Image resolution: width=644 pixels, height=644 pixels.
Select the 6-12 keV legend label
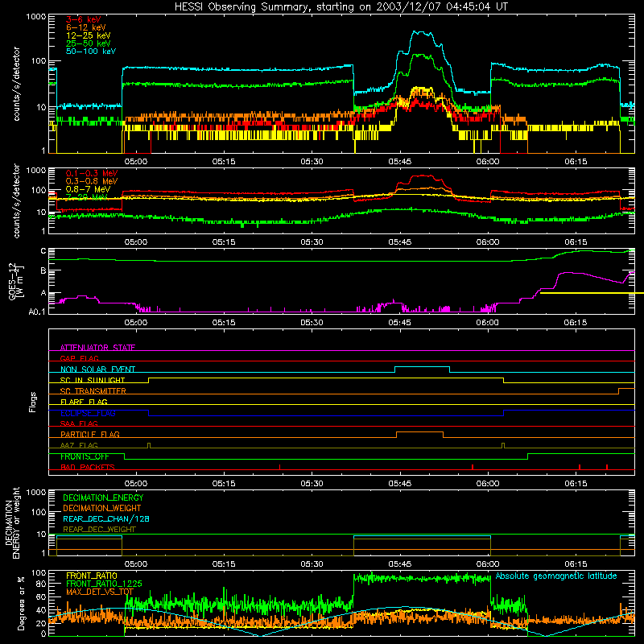tap(86, 27)
